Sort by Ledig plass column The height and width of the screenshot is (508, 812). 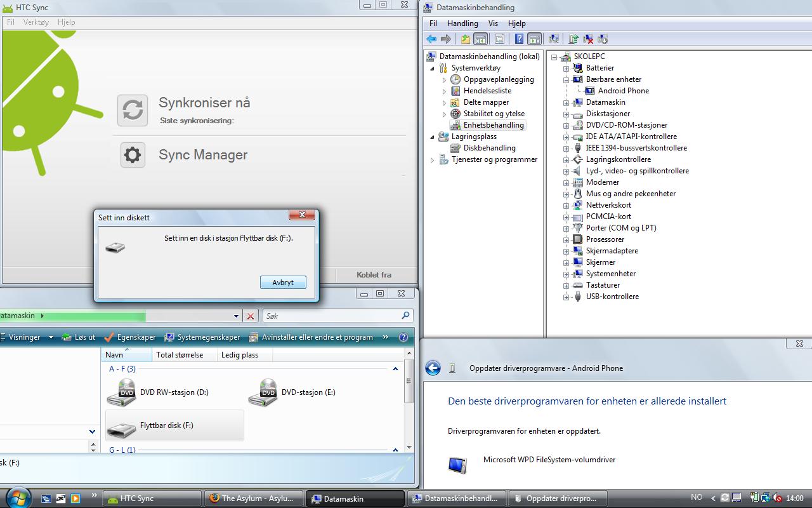[x=246, y=355]
